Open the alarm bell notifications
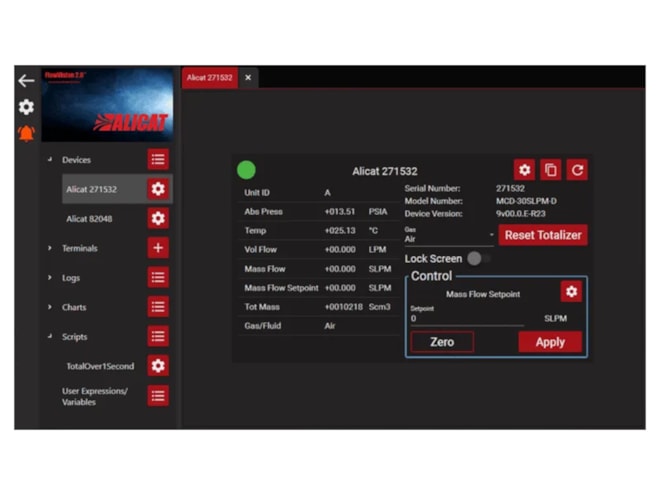This screenshot has height=495, width=660. pyautogui.click(x=26, y=133)
